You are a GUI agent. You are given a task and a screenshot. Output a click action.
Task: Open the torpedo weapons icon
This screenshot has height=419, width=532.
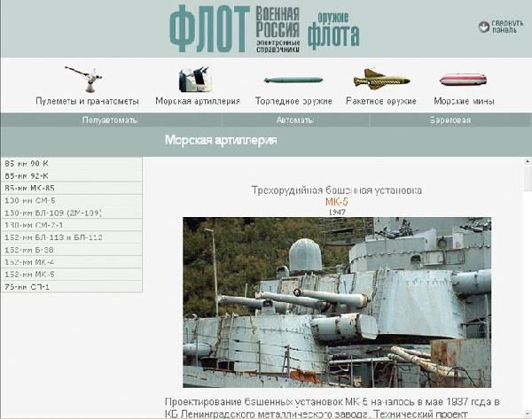(x=293, y=81)
